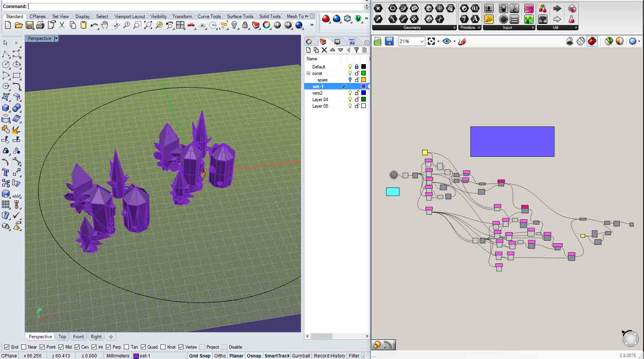Click the Paste clipboard icon

tap(83, 25)
